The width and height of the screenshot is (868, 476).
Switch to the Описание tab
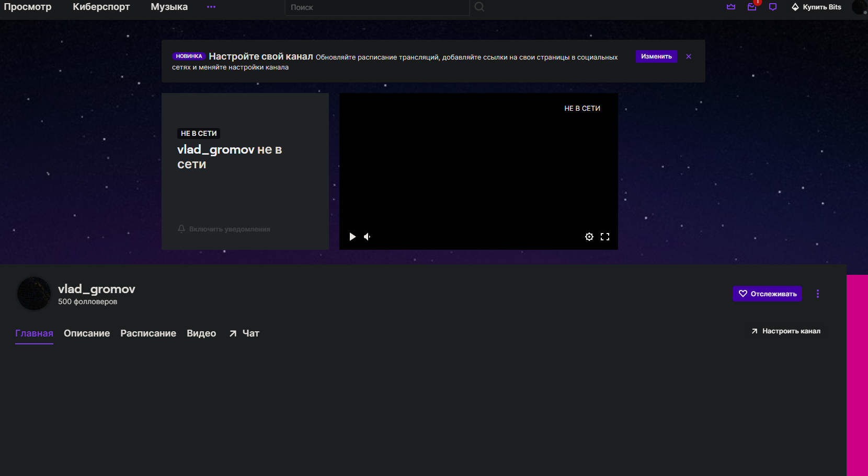pyautogui.click(x=87, y=333)
